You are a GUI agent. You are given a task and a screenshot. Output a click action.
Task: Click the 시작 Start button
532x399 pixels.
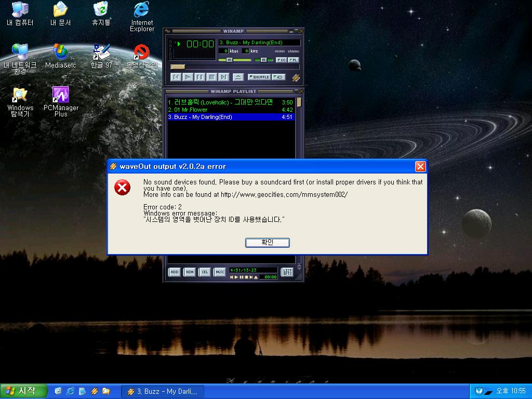23,391
